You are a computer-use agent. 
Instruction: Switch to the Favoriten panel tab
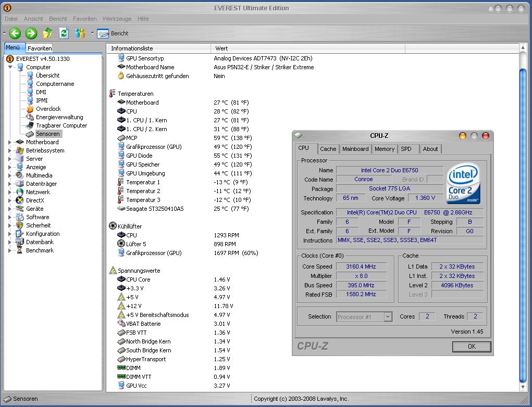click(40, 48)
